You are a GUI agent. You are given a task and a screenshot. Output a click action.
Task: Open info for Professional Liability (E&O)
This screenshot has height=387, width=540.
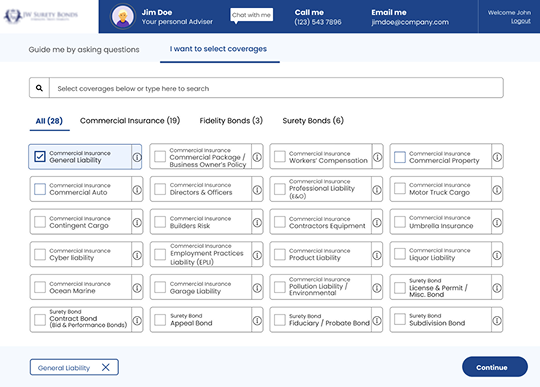click(377, 190)
